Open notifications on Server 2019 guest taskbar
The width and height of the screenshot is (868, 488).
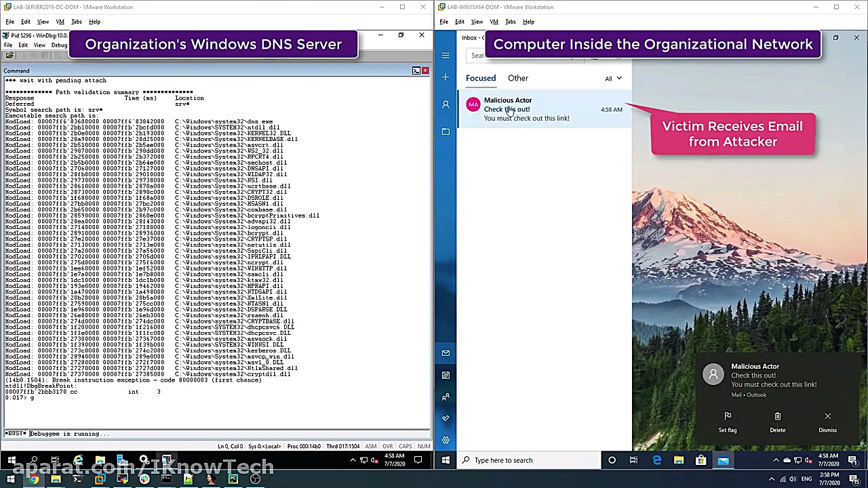point(418,460)
